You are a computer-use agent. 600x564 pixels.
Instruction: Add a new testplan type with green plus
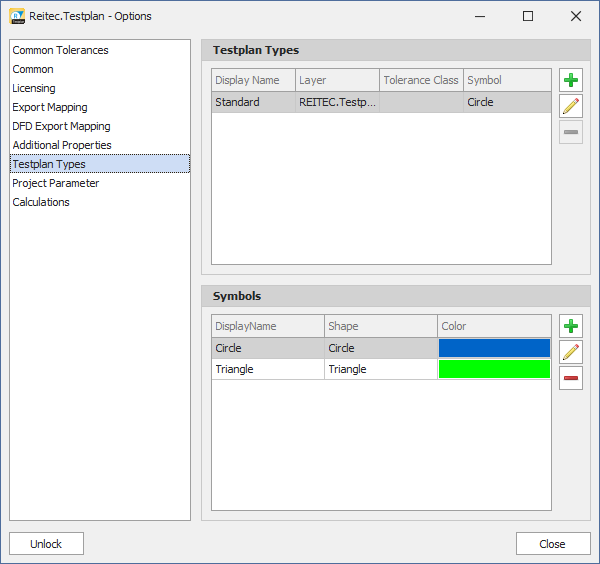click(x=571, y=81)
